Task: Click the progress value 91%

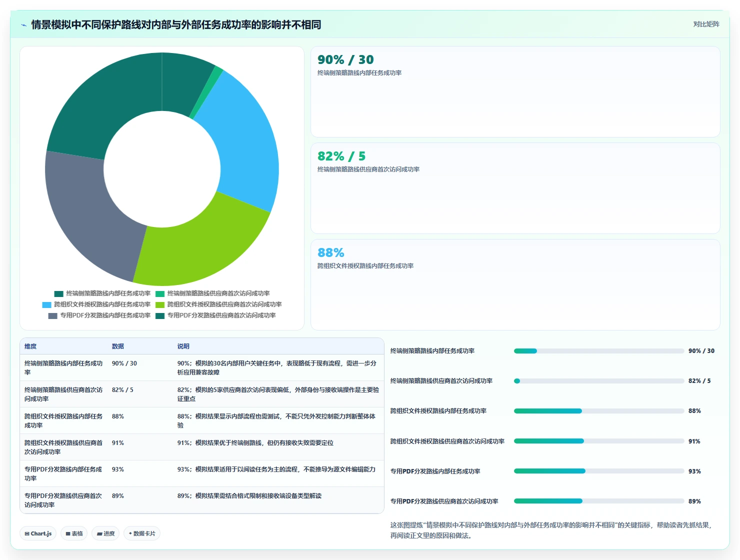Action: point(694,441)
